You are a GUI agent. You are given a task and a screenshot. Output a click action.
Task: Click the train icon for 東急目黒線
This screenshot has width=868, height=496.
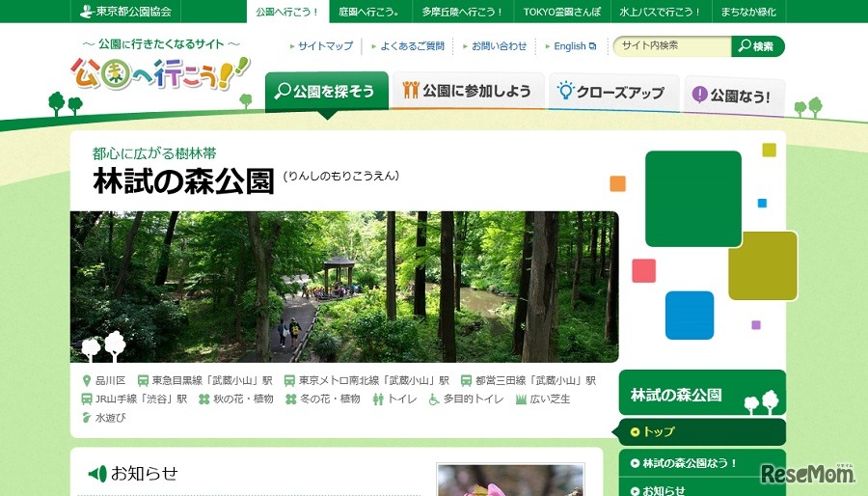coord(143,381)
